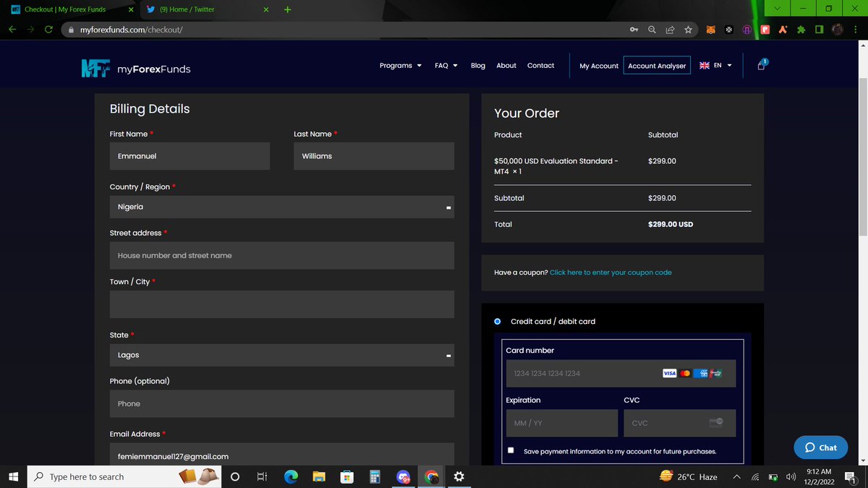Open the EN language dropdown arrow
868x488 pixels.
729,66
